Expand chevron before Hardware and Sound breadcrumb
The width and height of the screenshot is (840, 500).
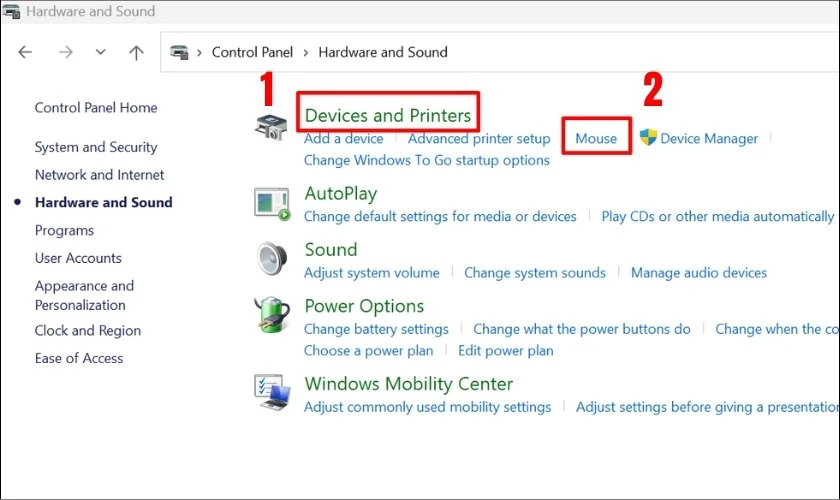[x=306, y=53]
